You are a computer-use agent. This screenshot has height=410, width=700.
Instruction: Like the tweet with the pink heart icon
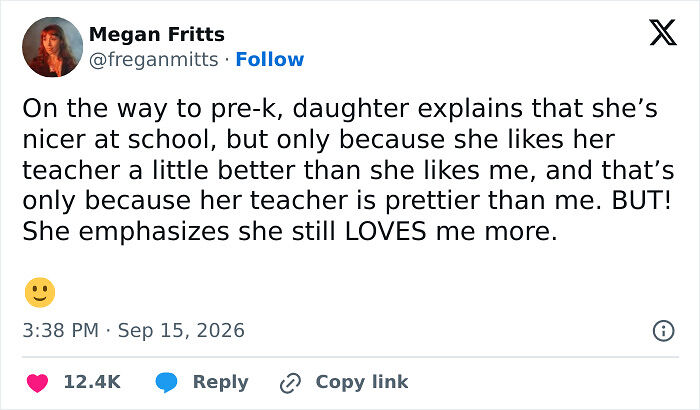(x=38, y=383)
